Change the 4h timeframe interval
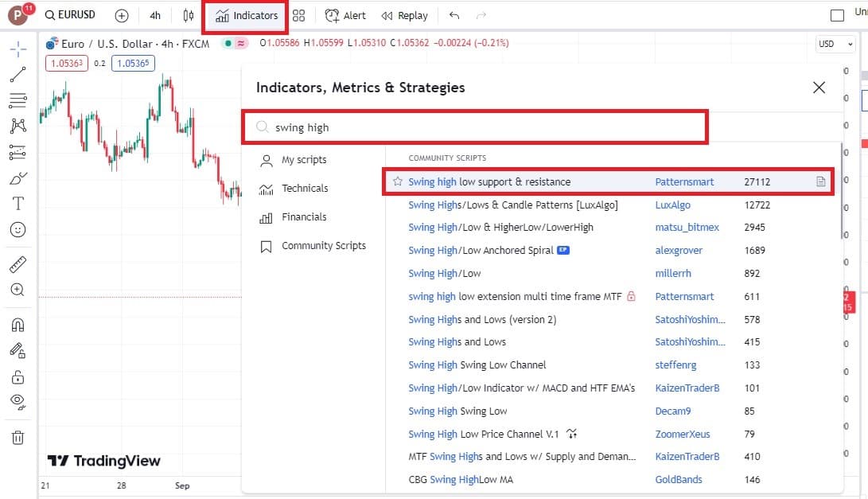 click(155, 15)
